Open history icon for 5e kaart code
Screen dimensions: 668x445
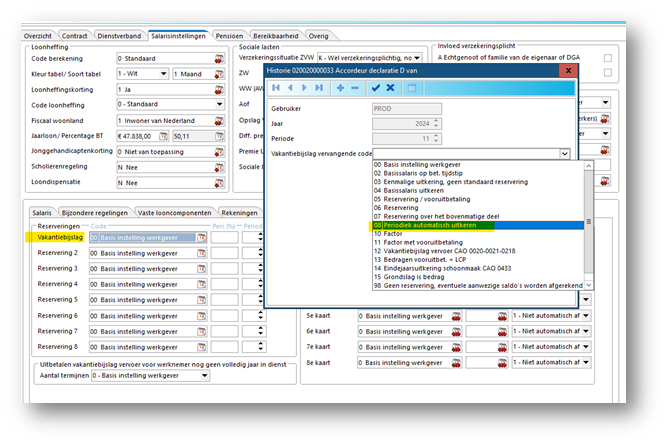point(456,316)
